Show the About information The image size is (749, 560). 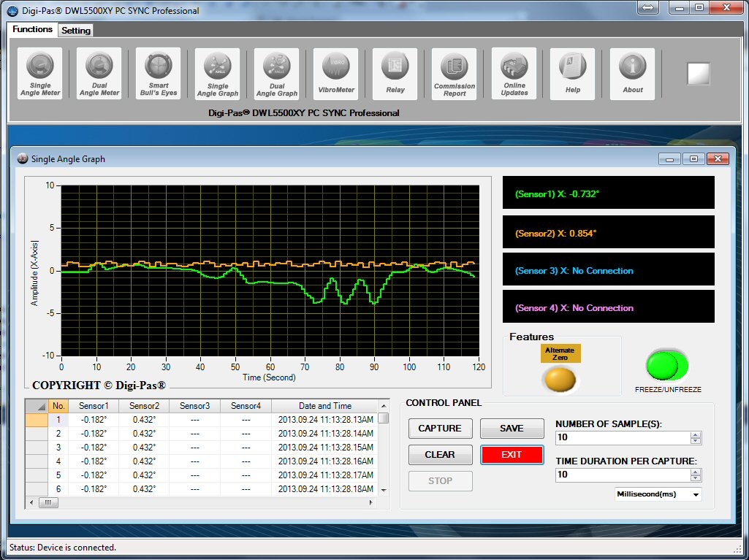[632, 74]
